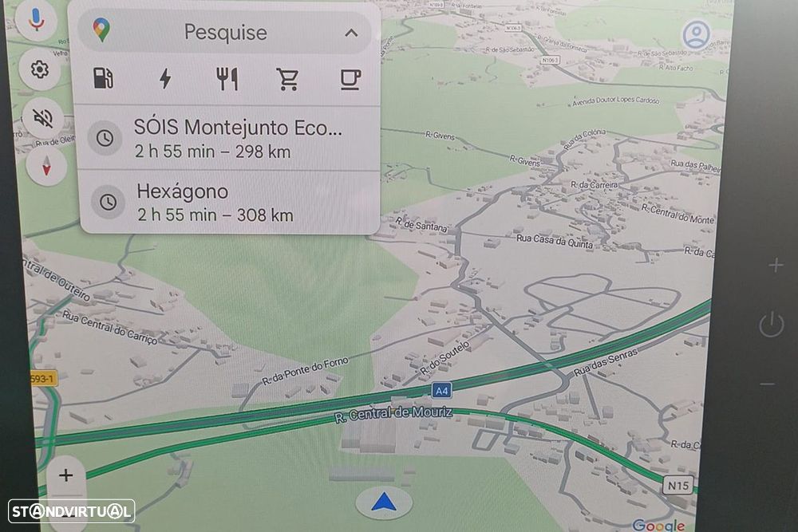798x532 pixels.
Task: Select recent destination SÓIS Montejunto Eco
Action: [x=228, y=138]
